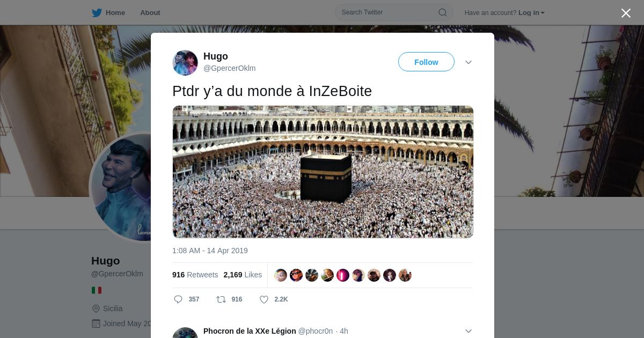Click the Search Twitter input field
644x338 pixels.
pyautogui.click(x=394, y=12)
